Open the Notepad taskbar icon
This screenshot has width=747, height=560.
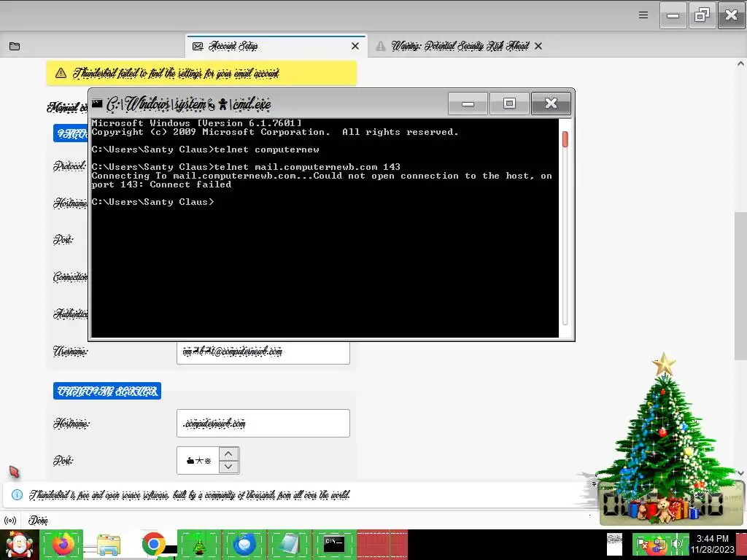pyautogui.click(x=290, y=544)
